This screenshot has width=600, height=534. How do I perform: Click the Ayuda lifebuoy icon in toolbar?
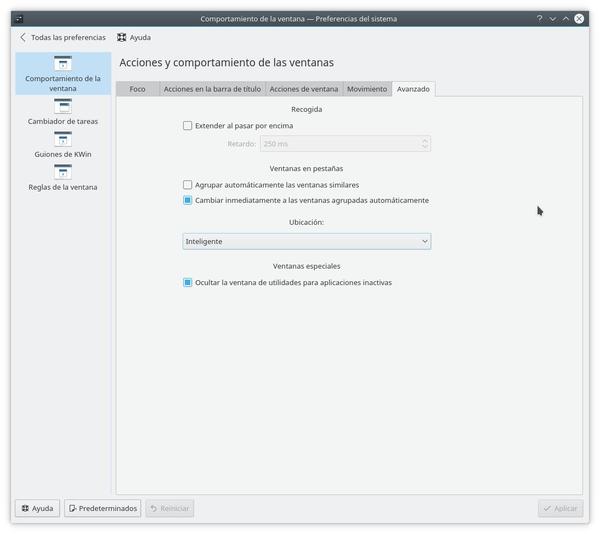click(122, 37)
